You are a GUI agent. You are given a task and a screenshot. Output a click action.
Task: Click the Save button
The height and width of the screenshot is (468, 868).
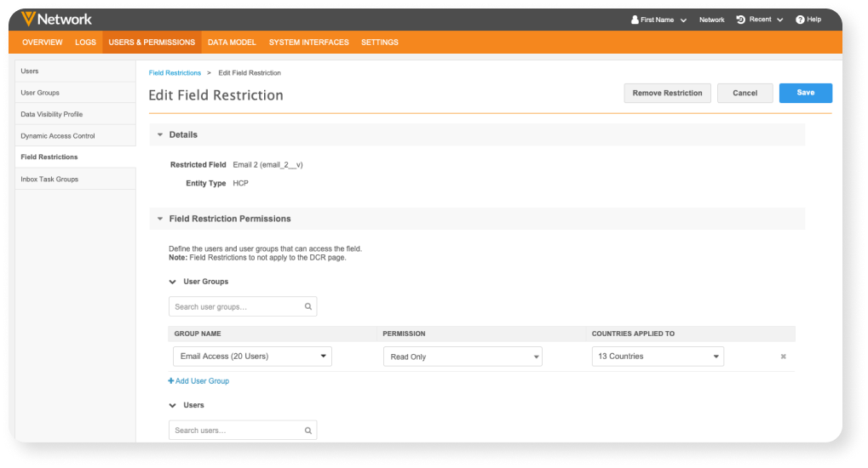805,93
